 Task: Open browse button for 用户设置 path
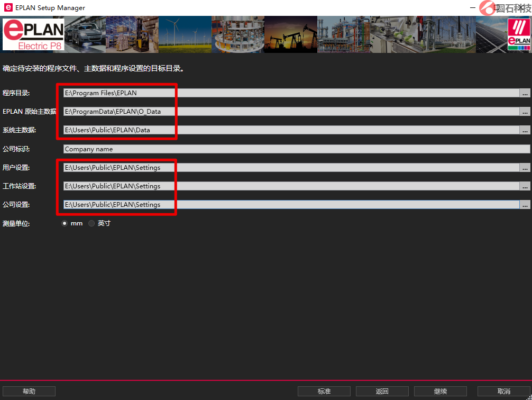coord(525,167)
